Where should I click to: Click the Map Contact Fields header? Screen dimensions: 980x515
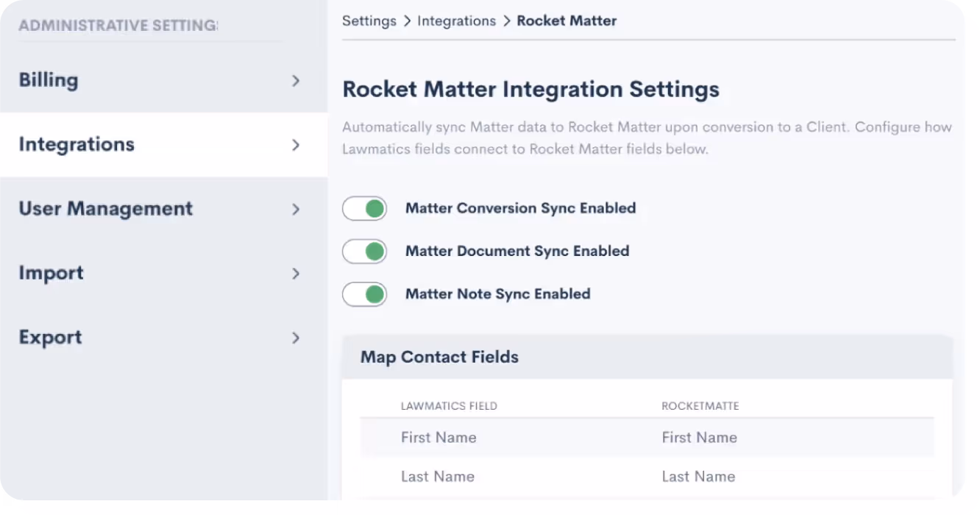[438, 357]
